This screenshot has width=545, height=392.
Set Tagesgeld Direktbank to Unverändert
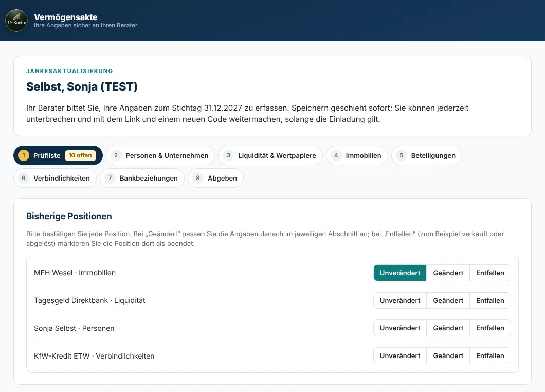click(x=400, y=300)
